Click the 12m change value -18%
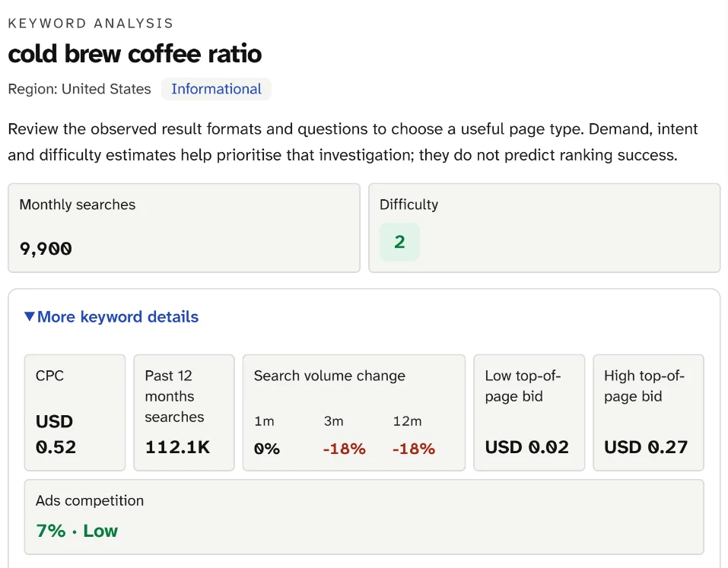 point(414,449)
